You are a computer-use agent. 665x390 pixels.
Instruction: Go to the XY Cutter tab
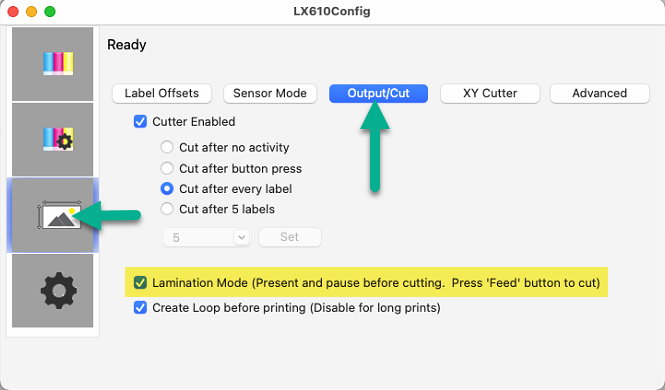tap(490, 93)
